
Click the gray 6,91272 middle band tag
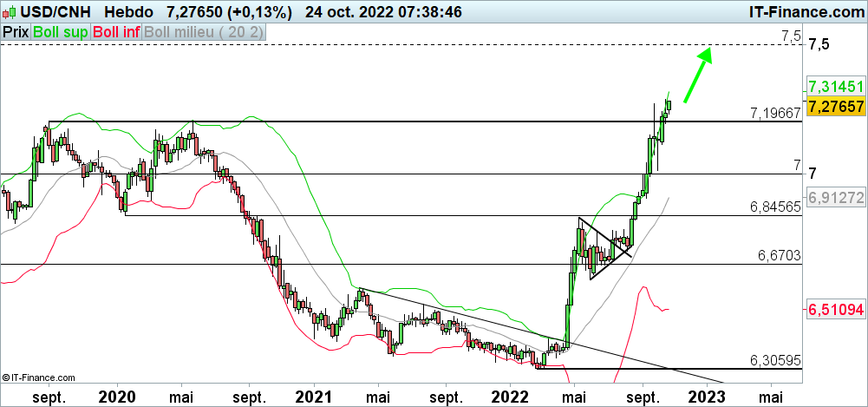tap(835, 197)
